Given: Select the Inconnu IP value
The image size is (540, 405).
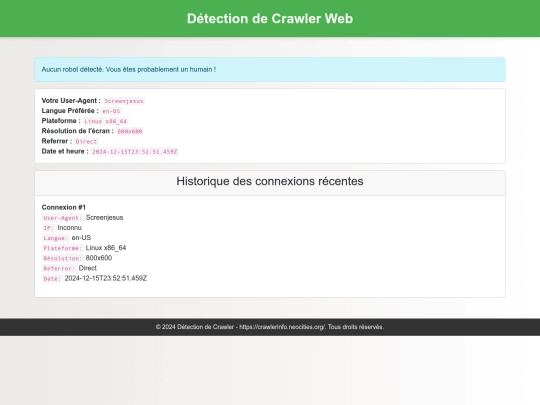Looking at the screenshot, I should [70, 228].
